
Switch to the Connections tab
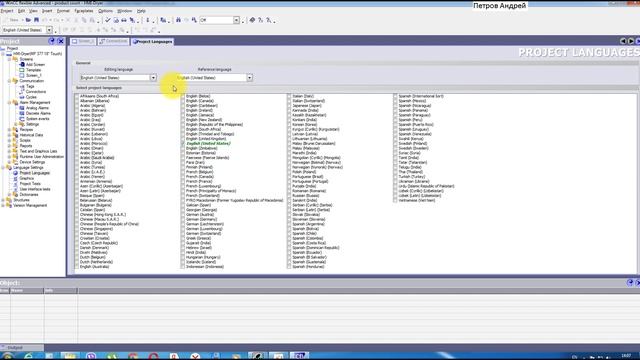[x=113, y=41]
